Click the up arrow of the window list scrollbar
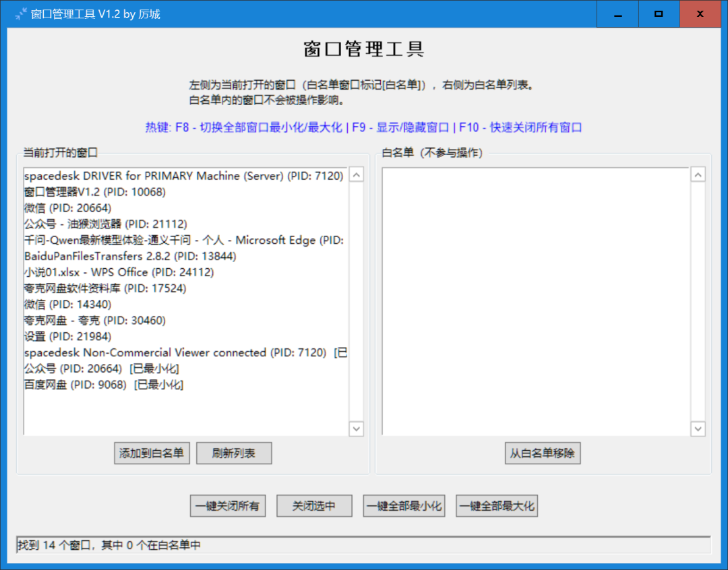This screenshot has height=570, width=728. [x=357, y=175]
